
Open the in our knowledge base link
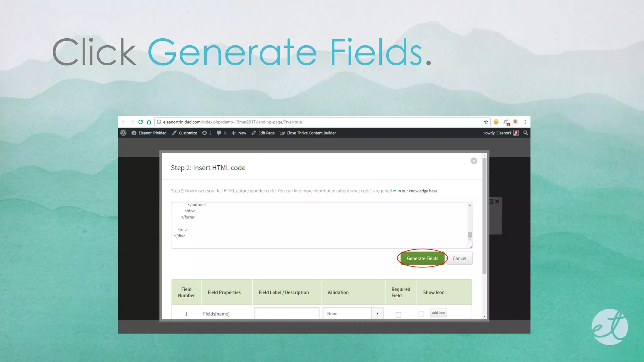417,191
